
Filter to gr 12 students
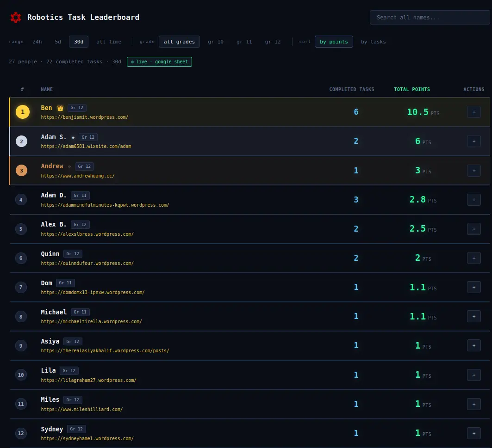tap(273, 42)
